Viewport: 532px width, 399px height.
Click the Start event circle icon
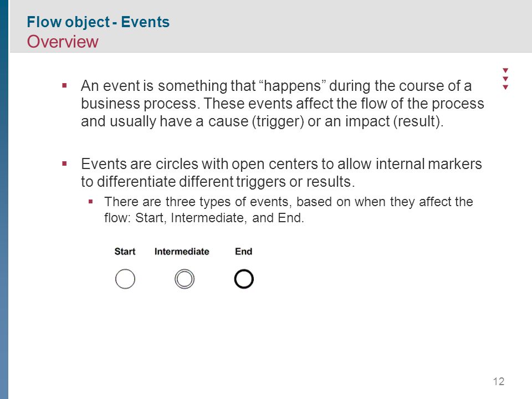tap(125, 279)
